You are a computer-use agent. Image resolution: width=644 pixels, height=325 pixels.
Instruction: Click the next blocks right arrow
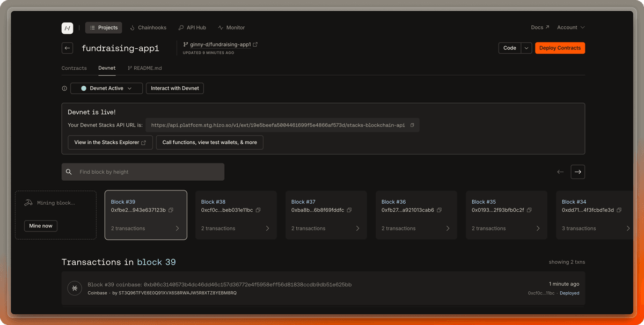pos(578,172)
